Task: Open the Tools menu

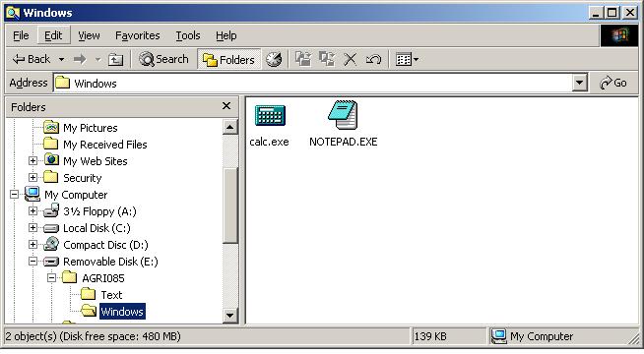Action: click(x=188, y=35)
